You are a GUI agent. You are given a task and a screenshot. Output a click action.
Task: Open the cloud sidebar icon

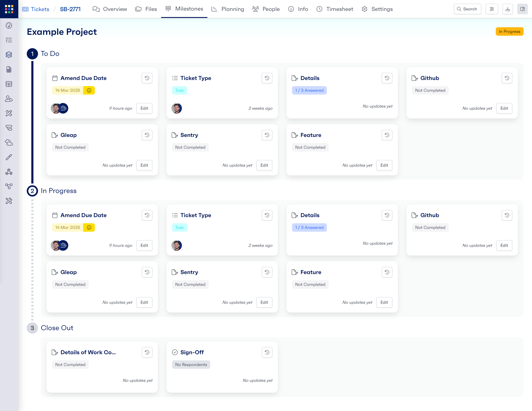(9, 143)
